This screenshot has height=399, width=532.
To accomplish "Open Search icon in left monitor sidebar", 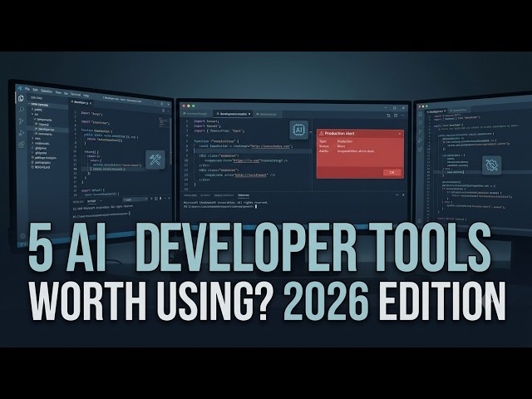I will [x=21, y=110].
